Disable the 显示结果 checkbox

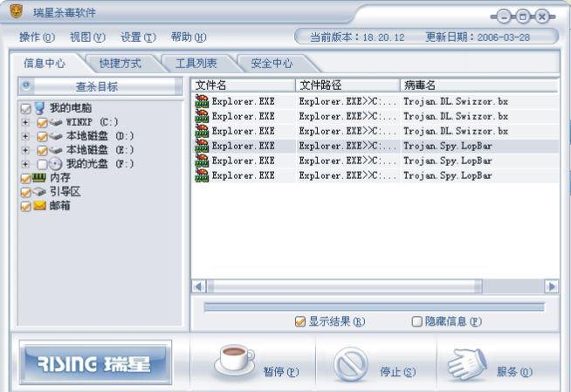[300, 321]
